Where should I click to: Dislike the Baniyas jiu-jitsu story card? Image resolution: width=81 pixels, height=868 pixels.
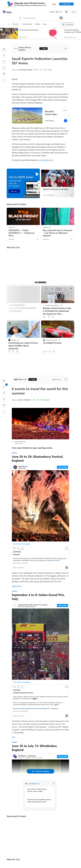coord(49,317)
